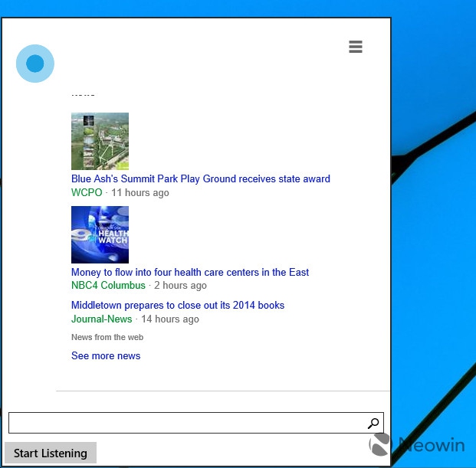Open the hamburger menu

click(x=355, y=47)
